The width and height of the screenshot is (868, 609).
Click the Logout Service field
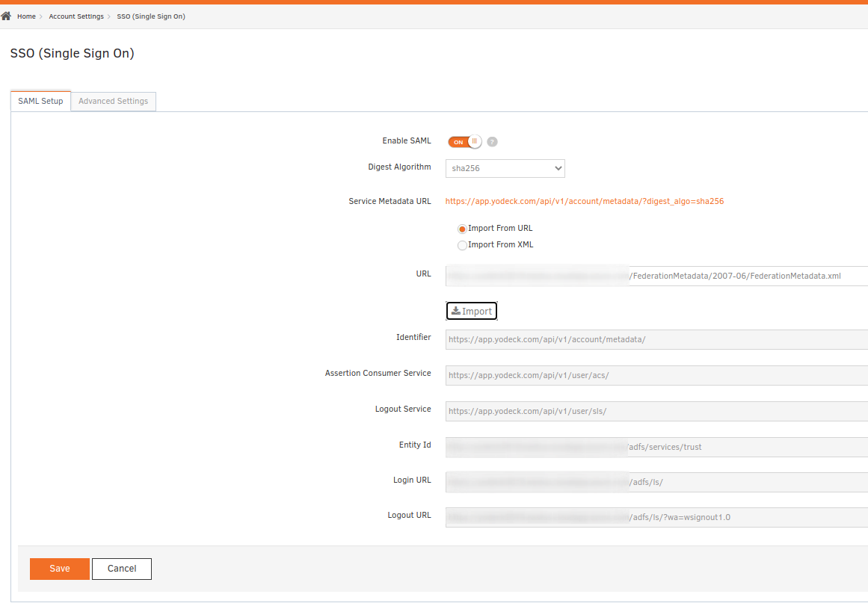tap(656, 412)
